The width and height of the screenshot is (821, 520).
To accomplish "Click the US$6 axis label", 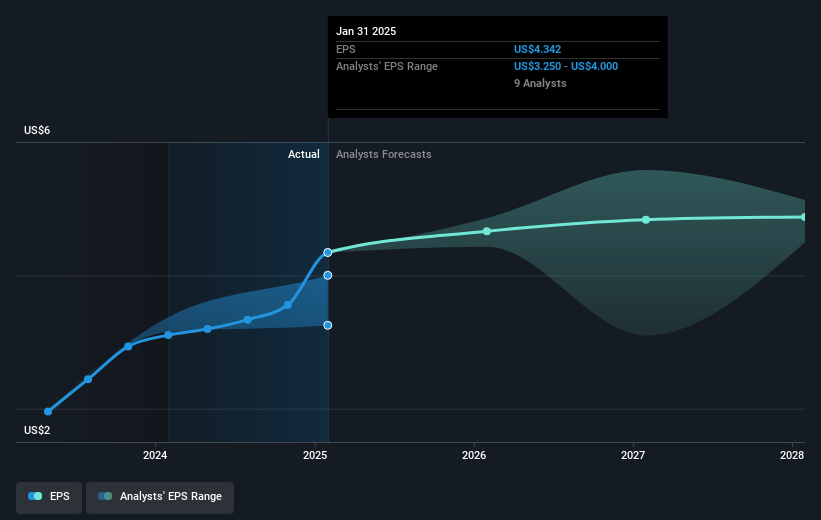I will coord(37,130).
